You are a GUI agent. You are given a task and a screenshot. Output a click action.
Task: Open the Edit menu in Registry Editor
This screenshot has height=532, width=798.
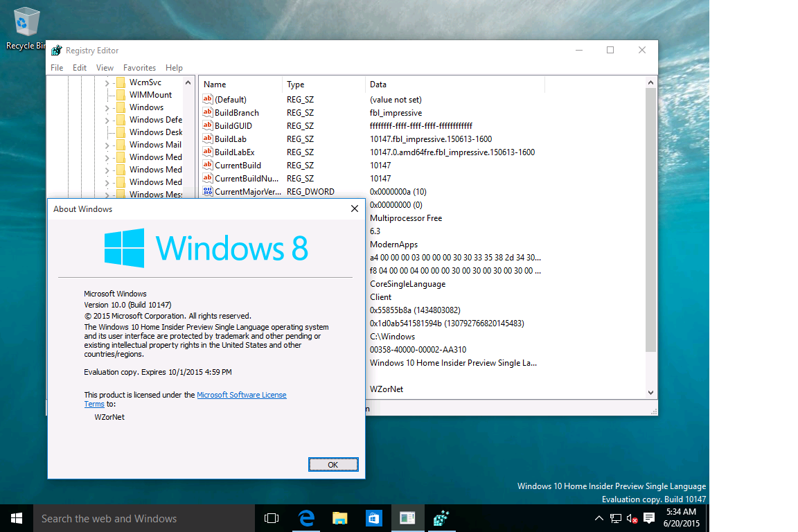click(x=79, y=67)
